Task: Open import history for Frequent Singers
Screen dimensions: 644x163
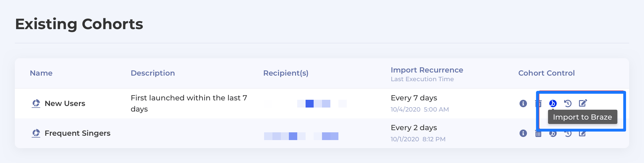Action: (x=568, y=134)
